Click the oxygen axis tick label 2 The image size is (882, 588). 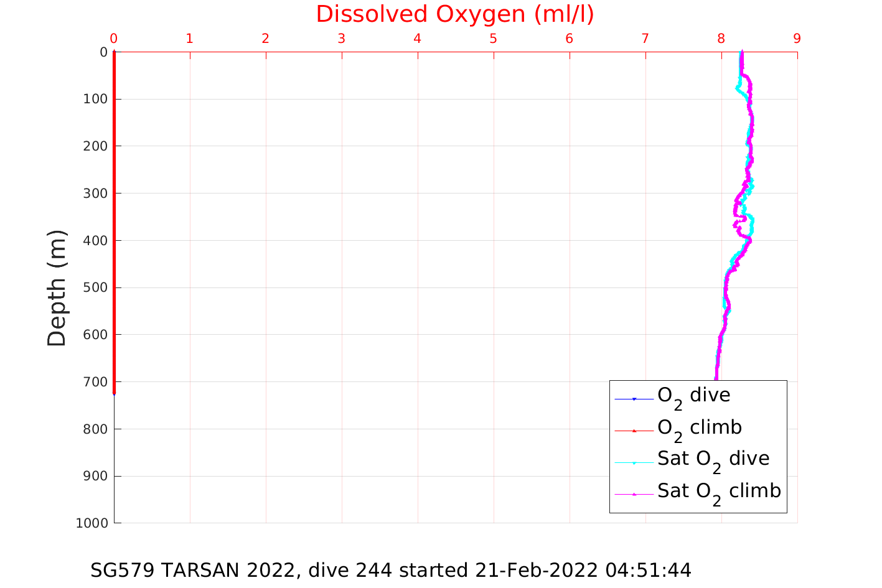(266, 39)
